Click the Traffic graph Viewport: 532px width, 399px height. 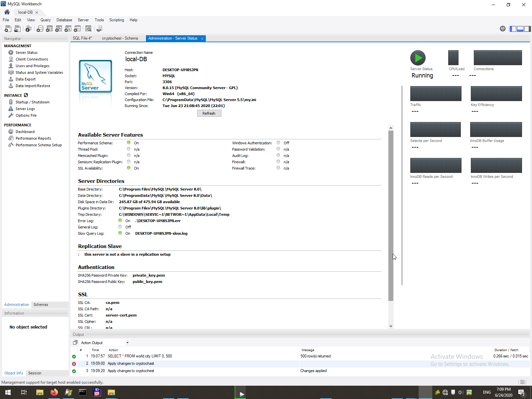436,93
